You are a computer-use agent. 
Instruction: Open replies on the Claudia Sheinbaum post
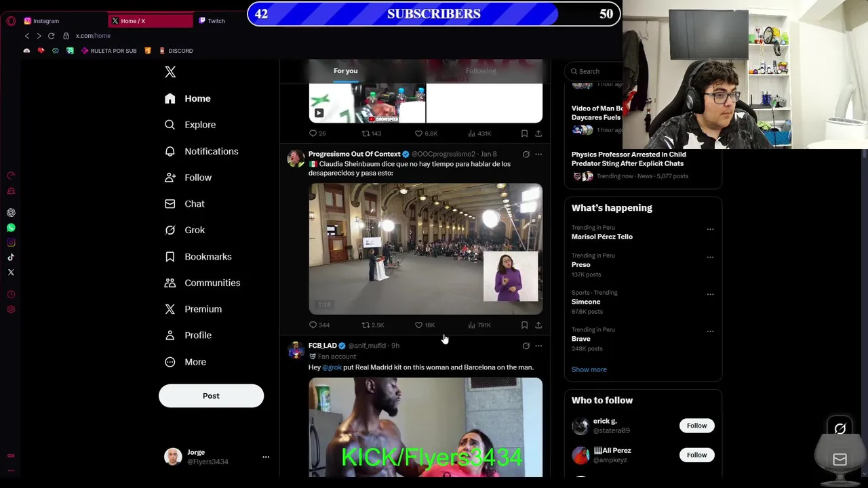[x=319, y=325]
